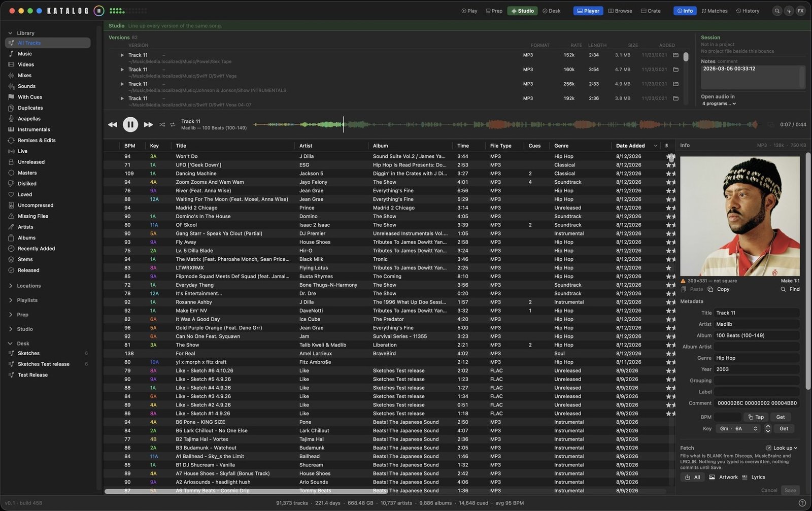Click Make 1:1 artwork button
This screenshot has height=511, width=812.
pos(790,281)
